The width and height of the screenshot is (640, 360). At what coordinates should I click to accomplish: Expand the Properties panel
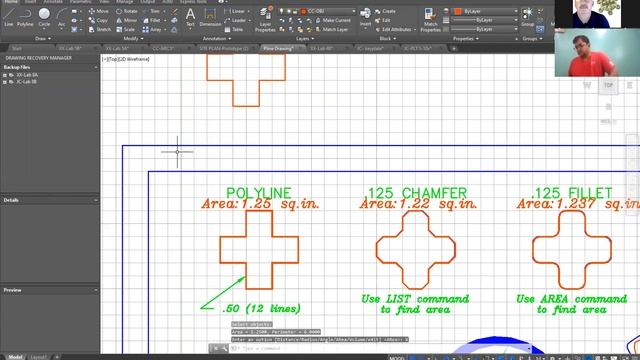(x=466, y=38)
